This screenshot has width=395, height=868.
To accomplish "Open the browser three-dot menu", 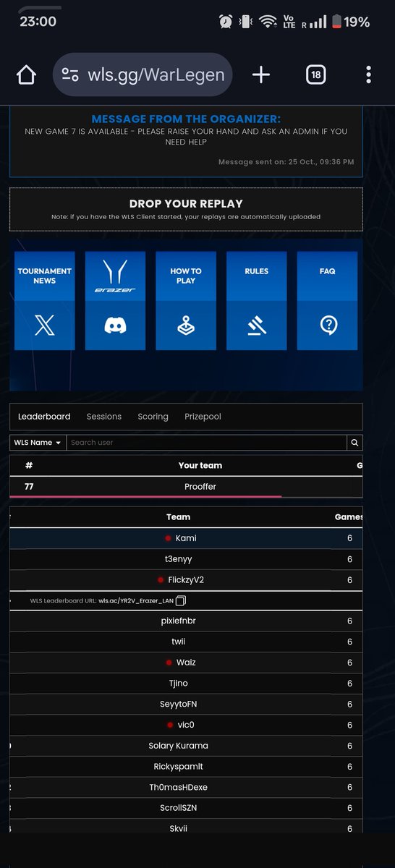I will click(x=369, y=75).
